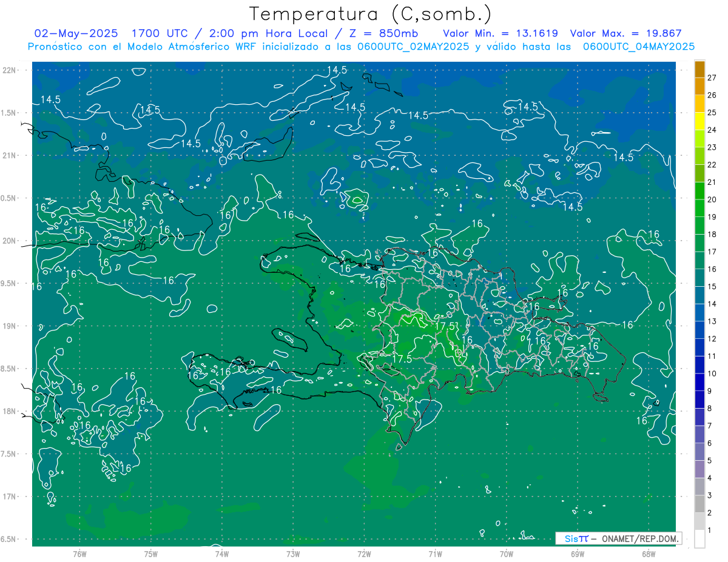Click the northern "17.5" contour label over Hispaniola
The height and width of the screenshot is (562, 728).
pyautogui.click(x=446, y=326)
